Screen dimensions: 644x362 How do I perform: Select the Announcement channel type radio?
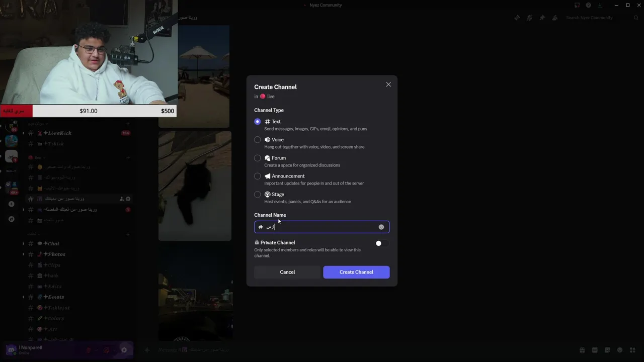[x=258, y=176]
